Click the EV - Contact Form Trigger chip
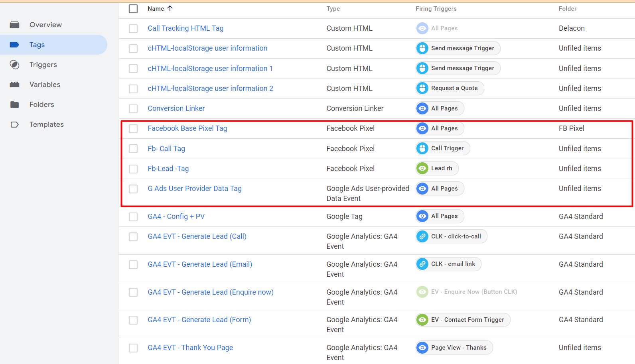This screenshot has width=635, height=364. pyautogui.click(x=463, y=320)
